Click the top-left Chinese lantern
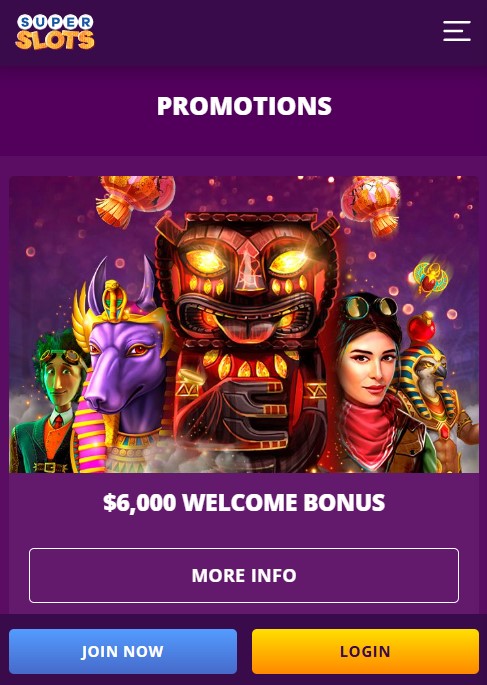This screenshot has height=685, width=487. (x=135, y=199)
